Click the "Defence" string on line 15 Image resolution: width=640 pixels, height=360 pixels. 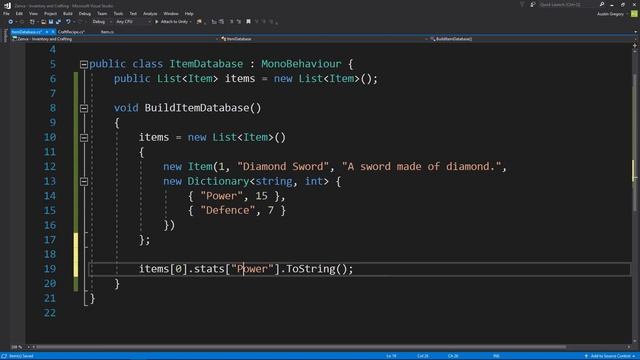(x=227, y=210)
